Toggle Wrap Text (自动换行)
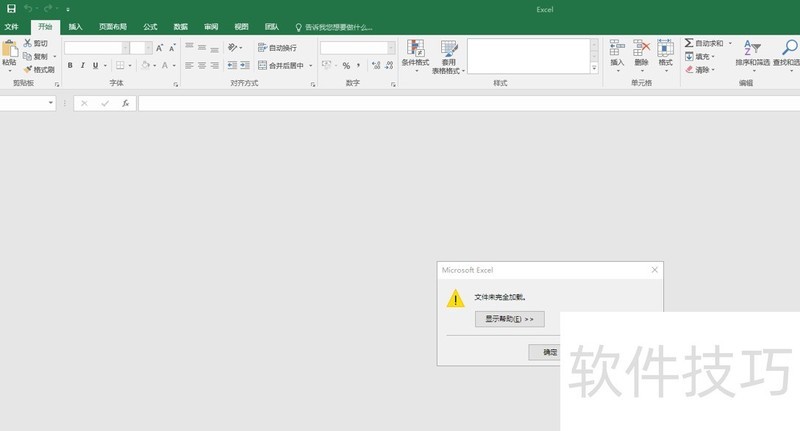 coord(277,48)
